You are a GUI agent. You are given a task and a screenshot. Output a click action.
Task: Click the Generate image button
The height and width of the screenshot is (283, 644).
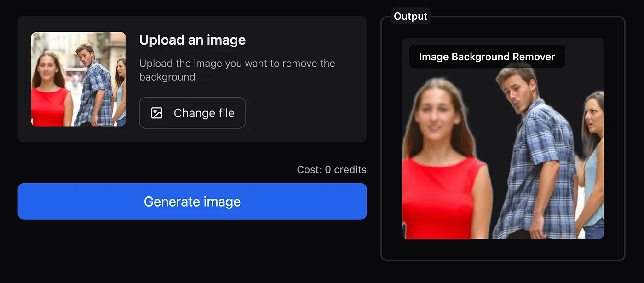[192, 202]
